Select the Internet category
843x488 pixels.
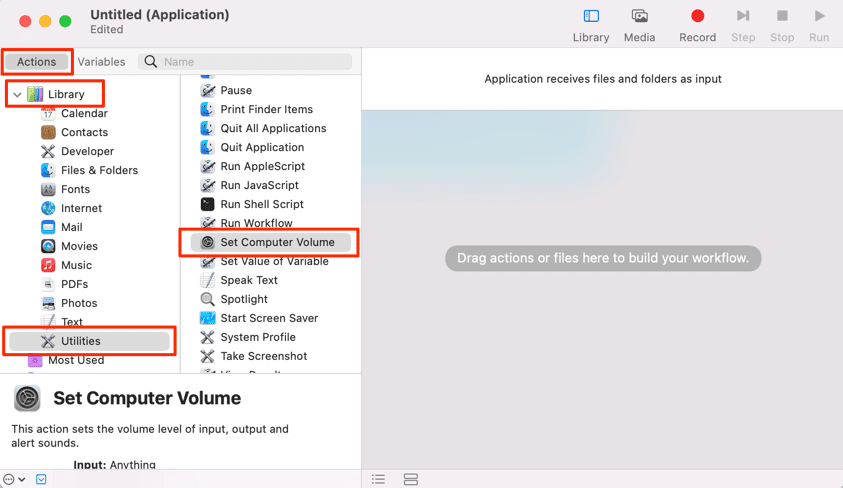pyautogui.click(x=71, y=208)
